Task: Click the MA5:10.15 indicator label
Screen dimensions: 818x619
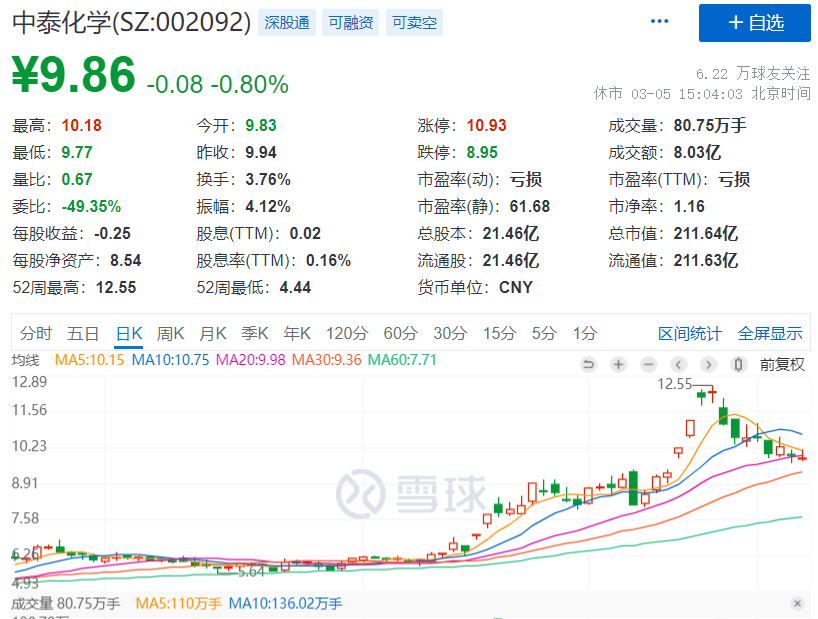Action: [90, 360]
